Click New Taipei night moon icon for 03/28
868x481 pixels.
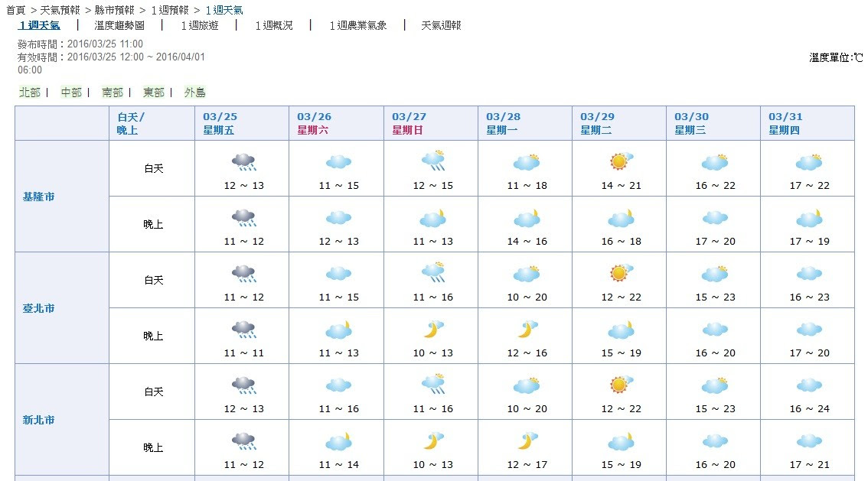coord(527,440)
